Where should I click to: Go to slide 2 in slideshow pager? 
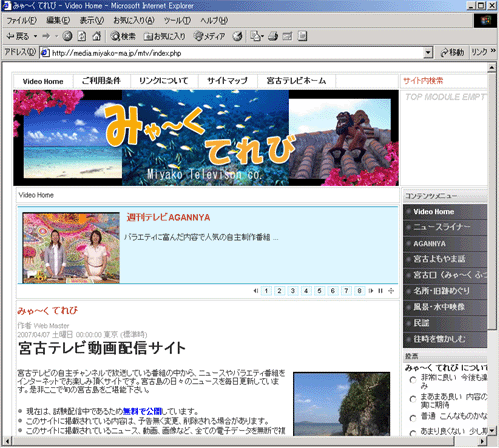tap(279, 291)
